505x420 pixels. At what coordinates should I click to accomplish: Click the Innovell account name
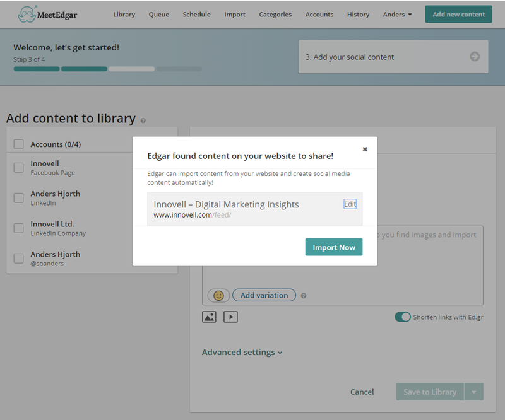[45, 163]
